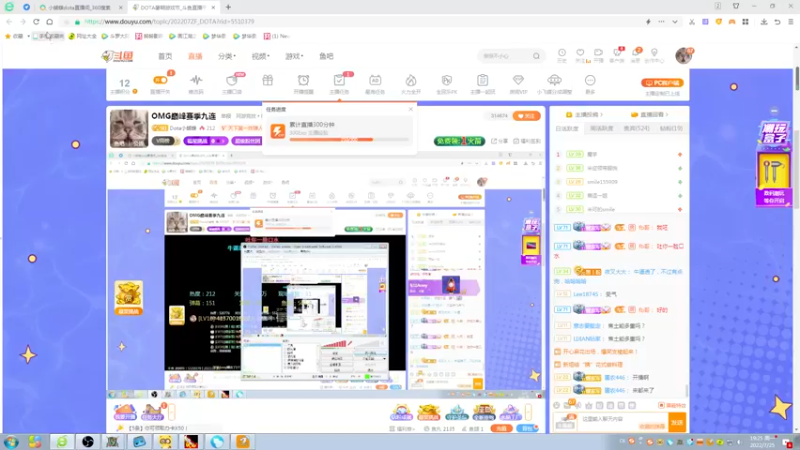Click the orange PC客户端 button
The width and height of the screenshot is (800, 450).
(x=662, y=83)
